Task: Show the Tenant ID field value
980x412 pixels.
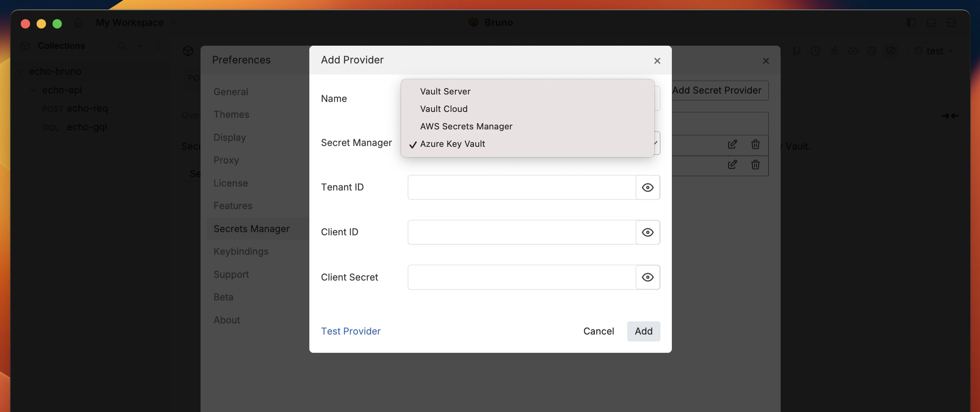Action: [647, 187]
